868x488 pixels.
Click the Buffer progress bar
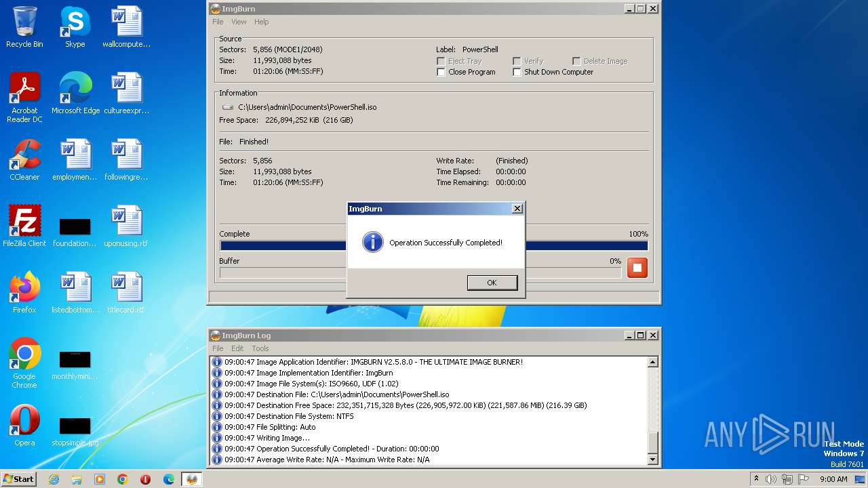(x=420, y=272)
